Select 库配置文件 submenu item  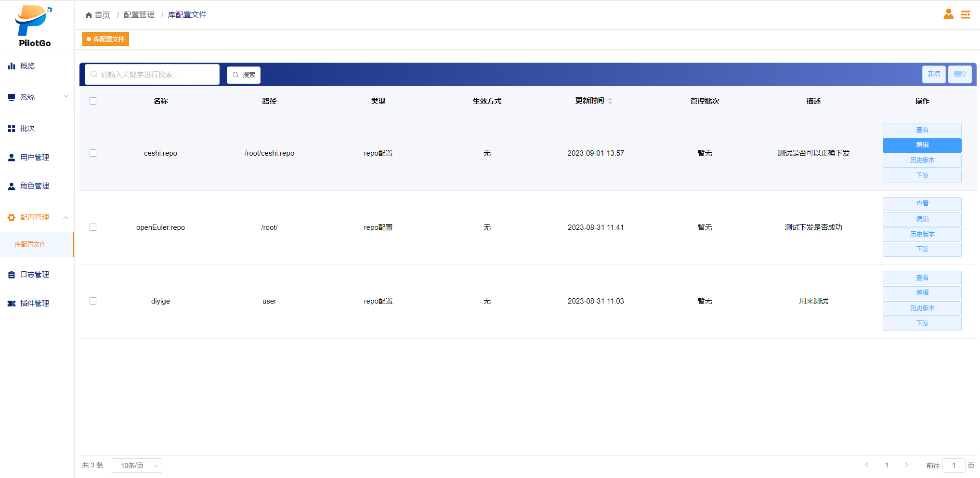pos(30,244)
